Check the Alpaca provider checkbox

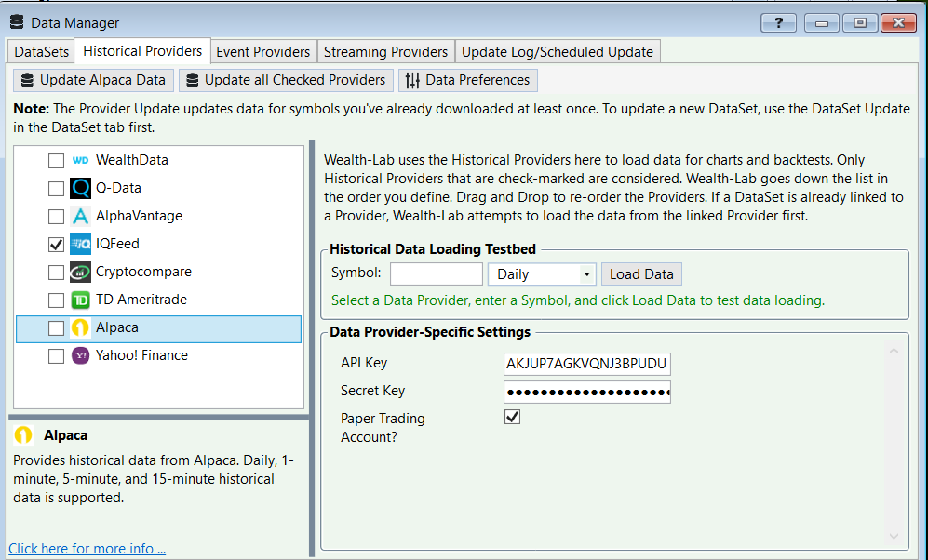click(56, 328)
